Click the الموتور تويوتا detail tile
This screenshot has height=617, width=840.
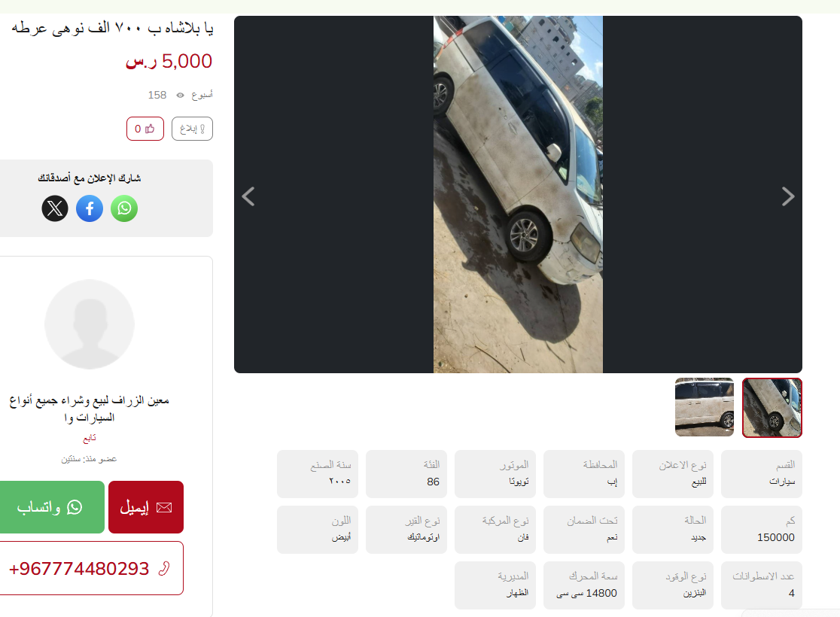pos(495,474)
